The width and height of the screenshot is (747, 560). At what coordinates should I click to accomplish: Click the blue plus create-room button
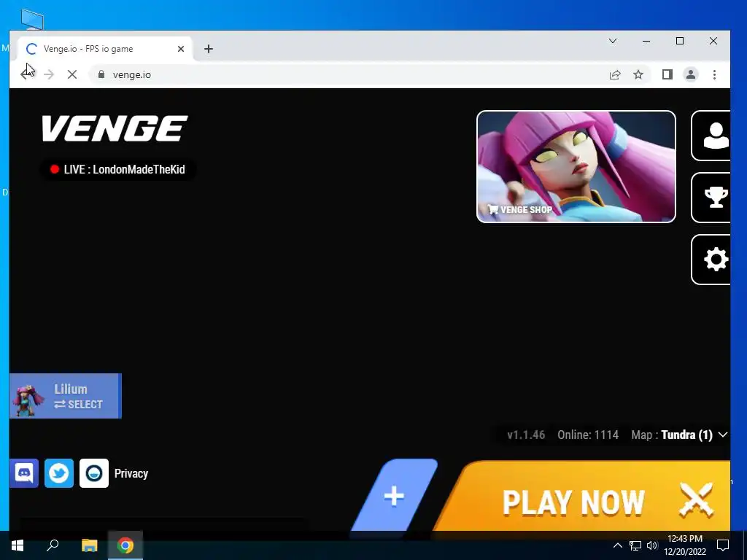click(x=394, y=496)
